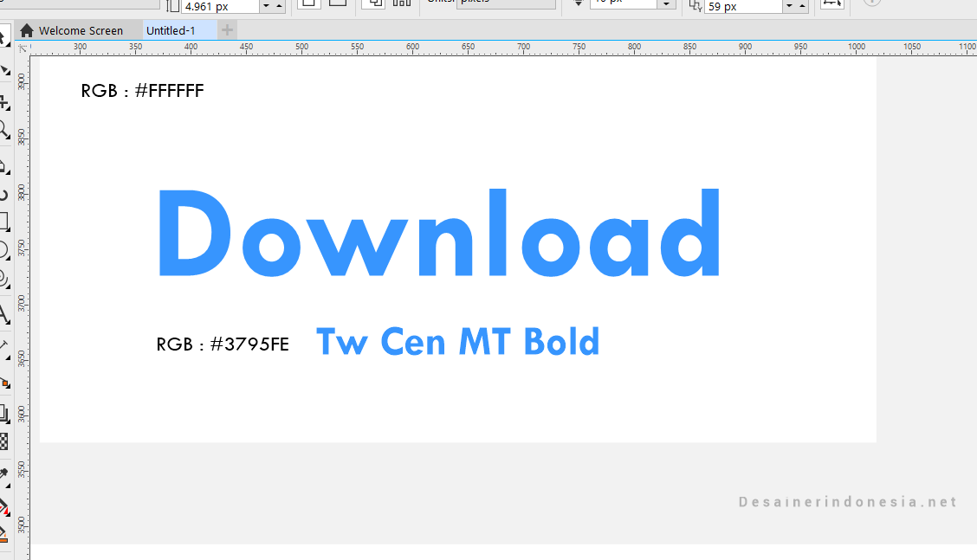Screen dimensions: 977x560
Task: Open the Units dropdown showing pixels
Action: pyautogui.click(x=507, y=3)
